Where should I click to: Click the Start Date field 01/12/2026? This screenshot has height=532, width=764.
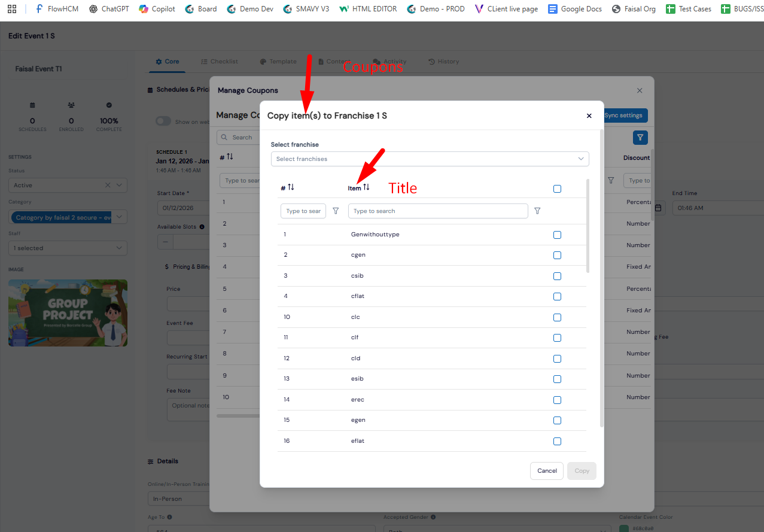click(x=183, y=208)
